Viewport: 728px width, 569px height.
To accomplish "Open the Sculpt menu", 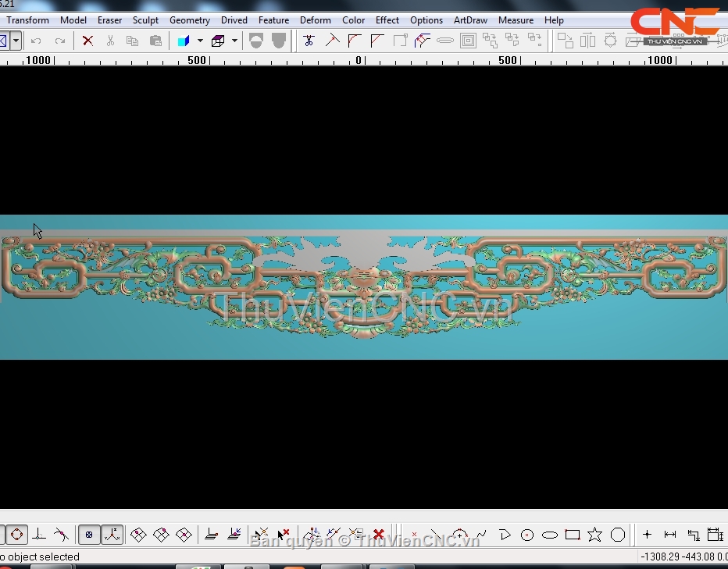I will tap(145, 20).
